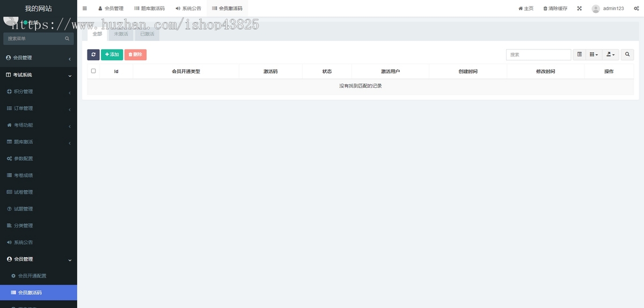Go to 主页 link in the header
Screen dimensions: 644x308
coord(526,9)
